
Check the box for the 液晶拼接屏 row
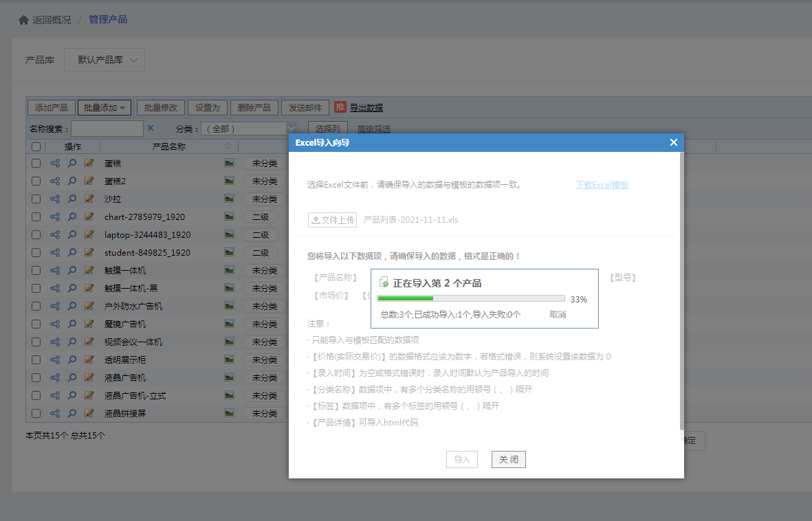36,413
